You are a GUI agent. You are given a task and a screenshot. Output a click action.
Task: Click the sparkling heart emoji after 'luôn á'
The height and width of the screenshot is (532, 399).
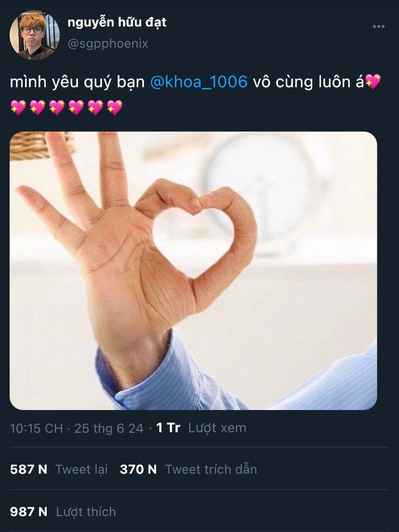pyautogui.click(x=373, y=82)
